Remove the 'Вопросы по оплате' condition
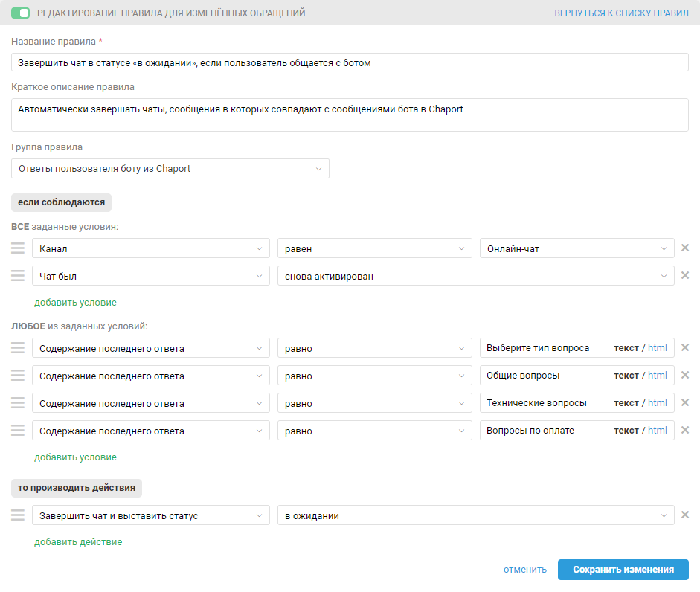This screenshot has width=700, height=592. [x=685, y=430]
